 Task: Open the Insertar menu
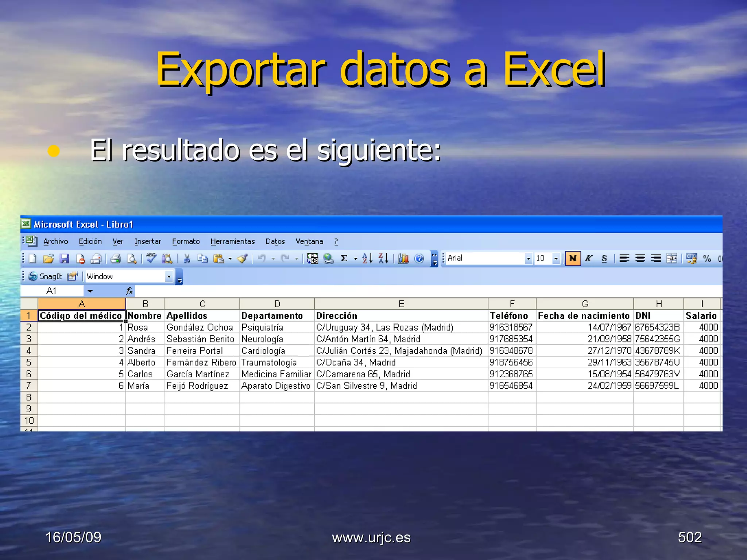point(147,241)
